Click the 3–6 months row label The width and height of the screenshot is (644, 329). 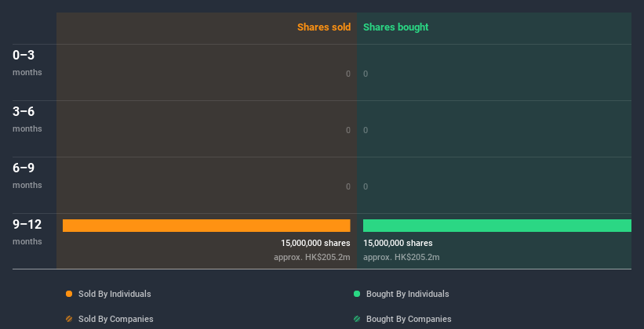pos(27,119)
